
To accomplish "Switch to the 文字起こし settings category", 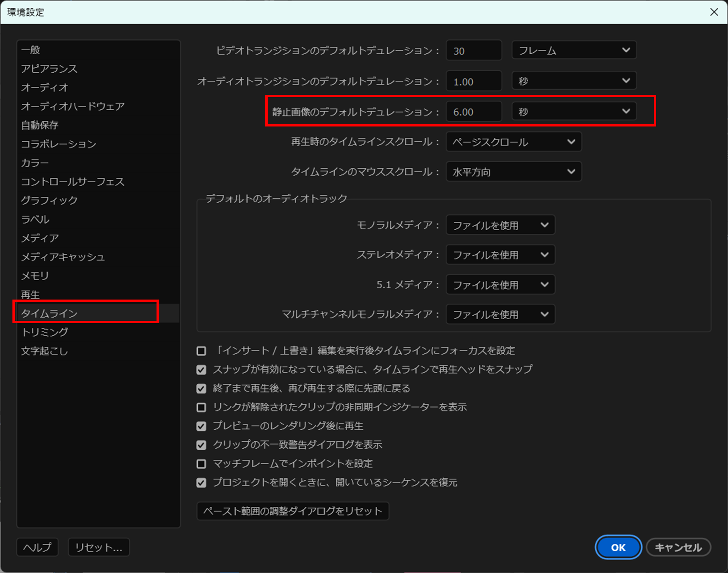I will (43, 351).
